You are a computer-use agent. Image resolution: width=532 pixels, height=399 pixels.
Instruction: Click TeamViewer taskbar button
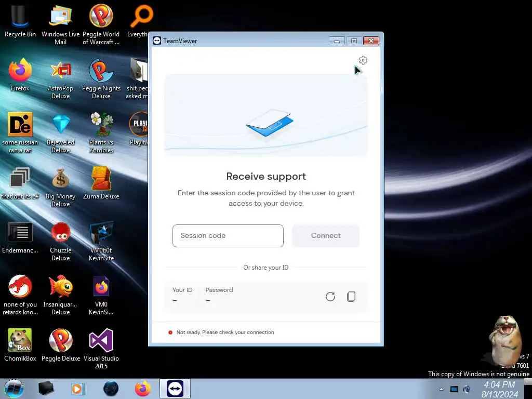(x=175, y=389)
